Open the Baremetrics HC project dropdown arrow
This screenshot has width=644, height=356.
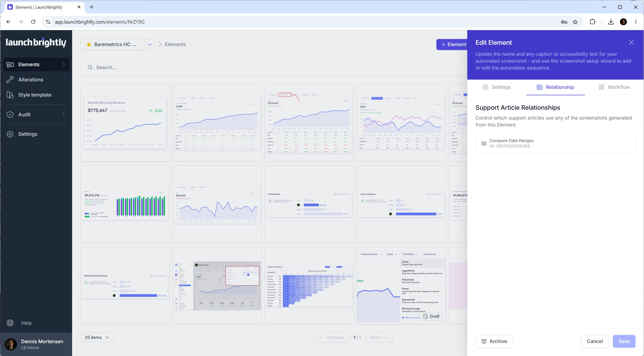(x=150, y=45)
